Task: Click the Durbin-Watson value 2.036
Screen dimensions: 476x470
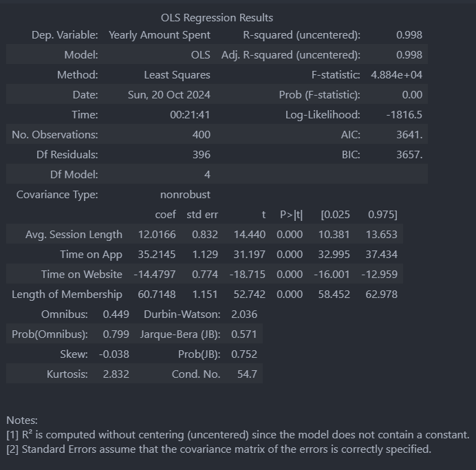Action: pyautogui.click(x=244, y=314)
